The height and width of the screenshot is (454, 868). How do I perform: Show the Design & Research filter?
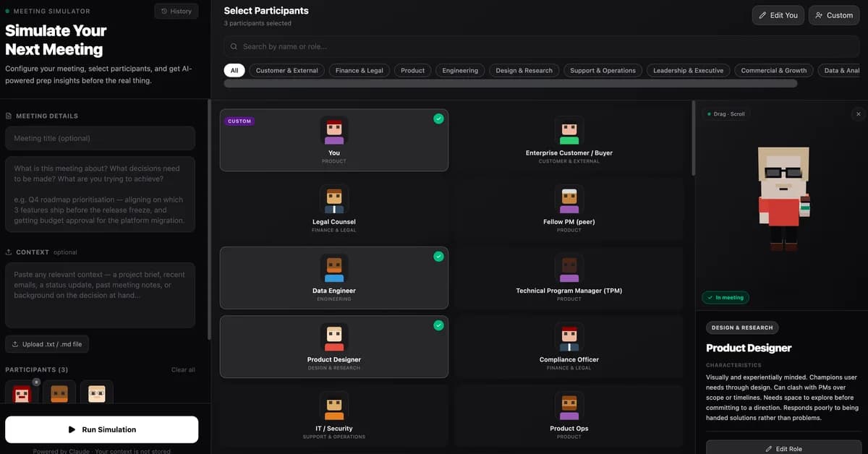pyautogui.click(x=524, y=70)
